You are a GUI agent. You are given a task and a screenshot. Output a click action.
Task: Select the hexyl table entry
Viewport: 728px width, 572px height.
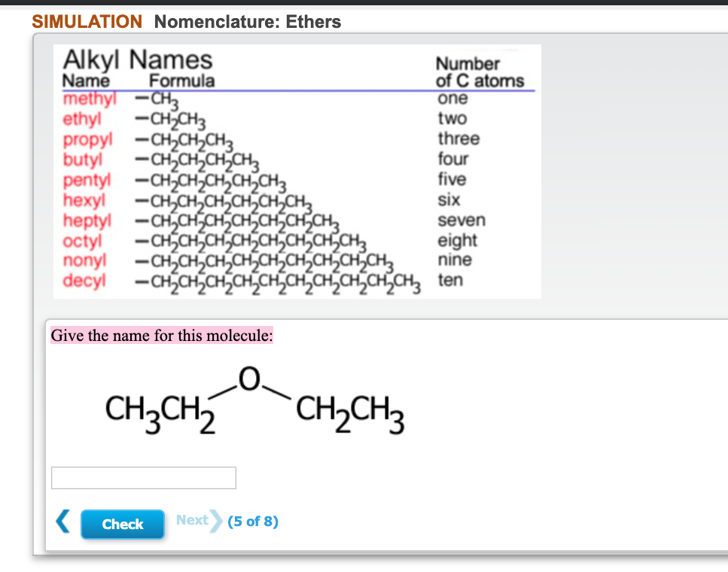click(x=83, y=200)
